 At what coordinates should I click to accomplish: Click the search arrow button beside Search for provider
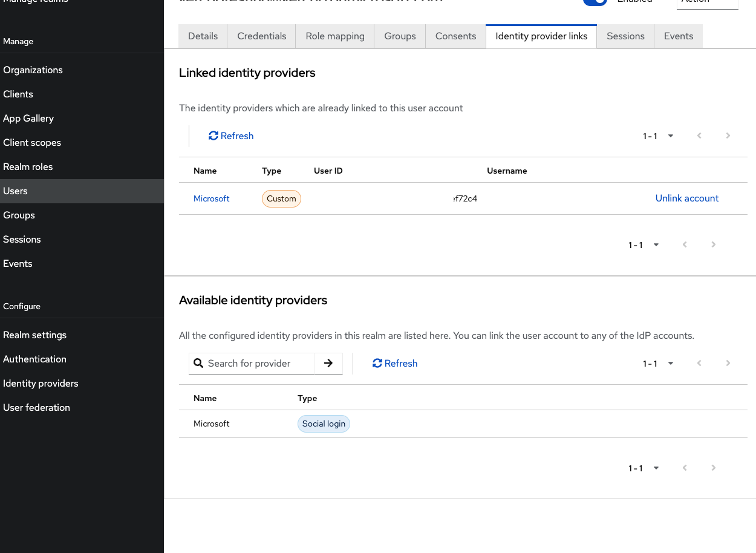pyautogui.click(x=328, y=364)
